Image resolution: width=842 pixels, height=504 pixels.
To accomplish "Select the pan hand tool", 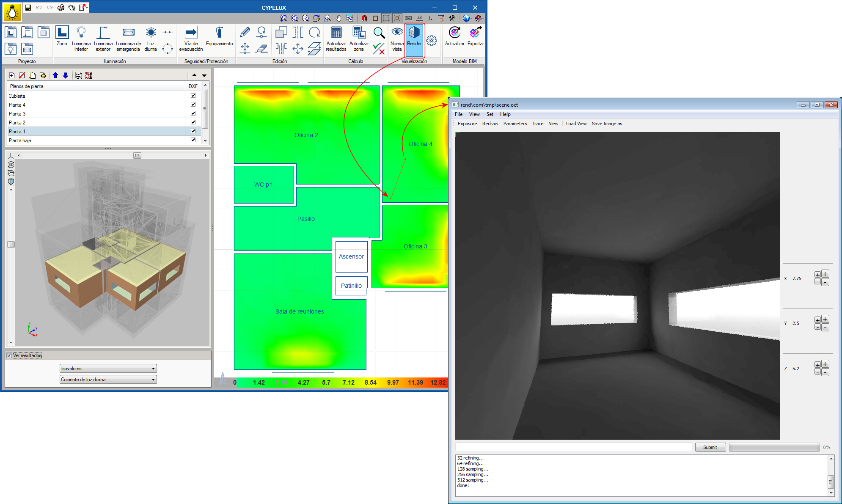I will click(338, 18).
